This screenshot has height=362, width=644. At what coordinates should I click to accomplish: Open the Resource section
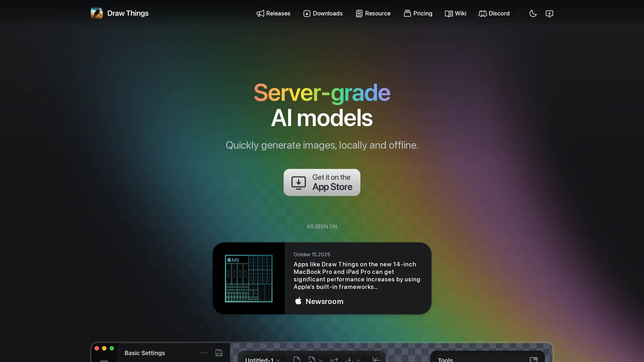click(373, 13)
